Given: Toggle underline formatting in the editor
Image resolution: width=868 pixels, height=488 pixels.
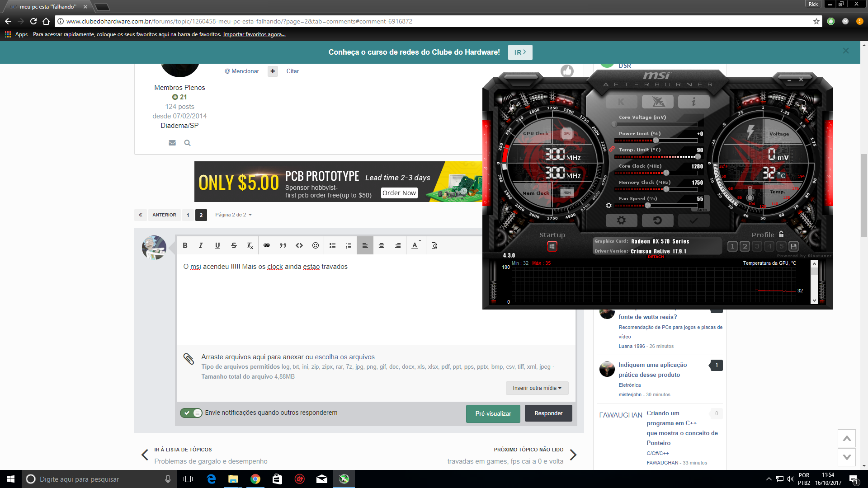Looking at the screenshot, I should tap(217, 245).
